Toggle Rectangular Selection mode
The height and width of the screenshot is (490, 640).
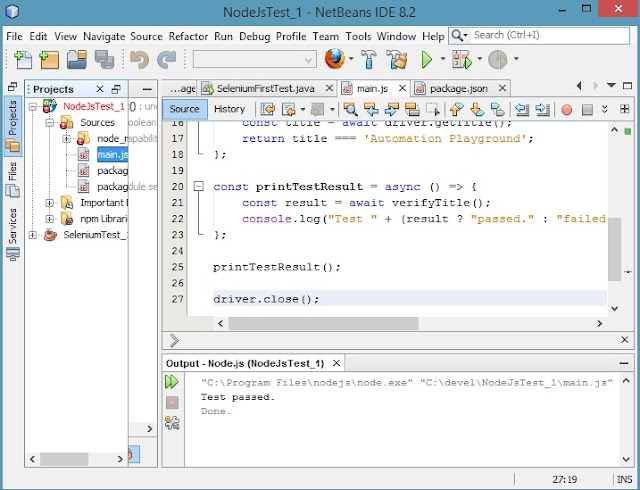click(x=433, y=109)
